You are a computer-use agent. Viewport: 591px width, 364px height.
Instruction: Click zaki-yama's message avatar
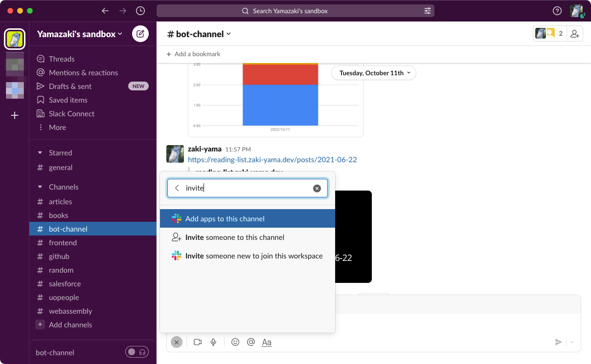tap(175, 153)
